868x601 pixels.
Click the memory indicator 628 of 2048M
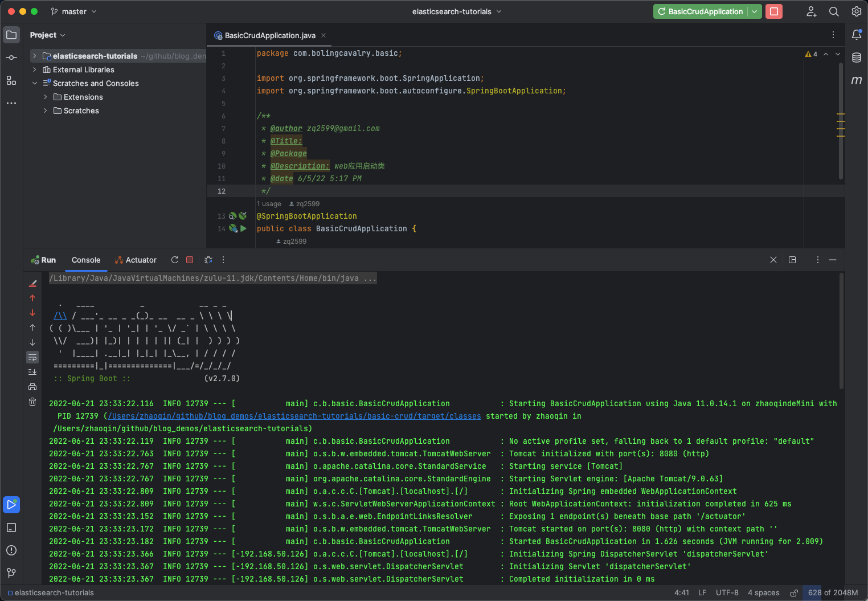833,593
